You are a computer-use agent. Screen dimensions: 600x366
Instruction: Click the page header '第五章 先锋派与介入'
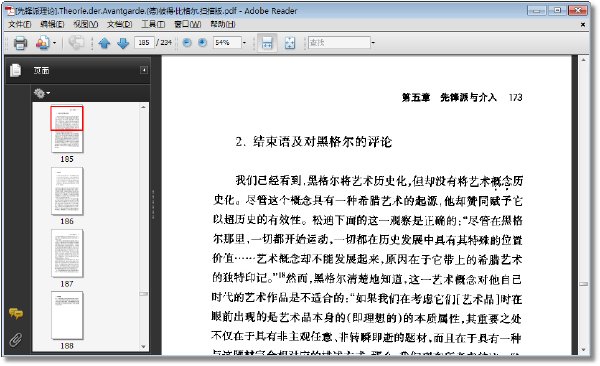(449, 98)
